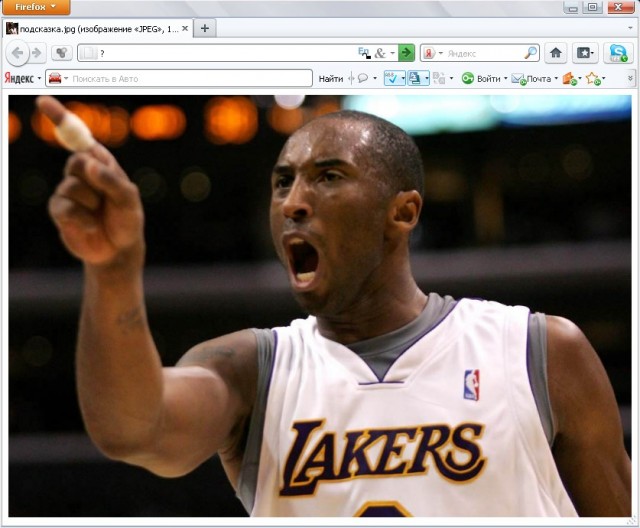The height and width of the screenshot is (528, 640).
Task: Open the spell-check button dropdown arrow
Action: (403, 78)
